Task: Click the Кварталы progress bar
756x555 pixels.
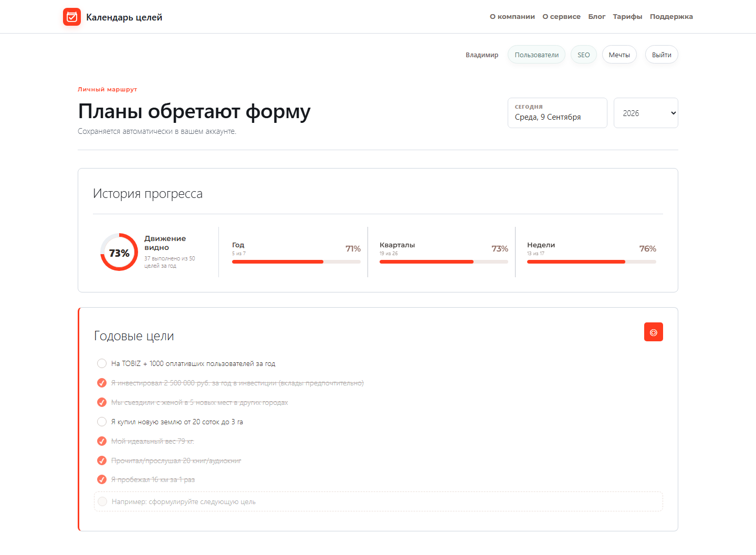Action: pos(444,261)
